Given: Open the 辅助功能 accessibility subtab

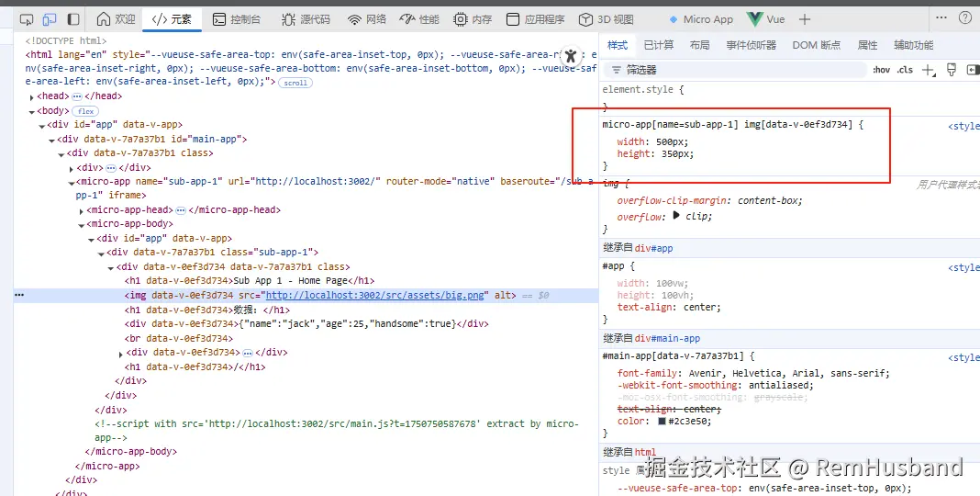Looking at the screenshot, I should click(x=913, y=45).
